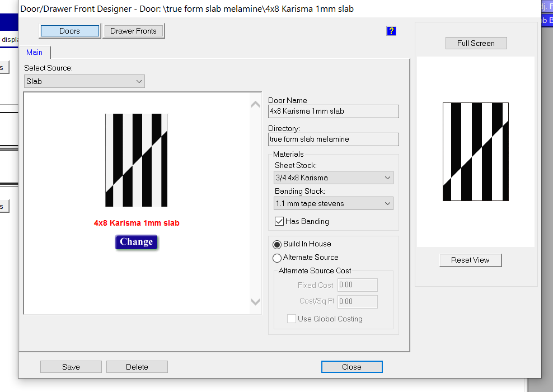Switch to the Main tab
Screen dimensions: 553x392
[34, 52]
